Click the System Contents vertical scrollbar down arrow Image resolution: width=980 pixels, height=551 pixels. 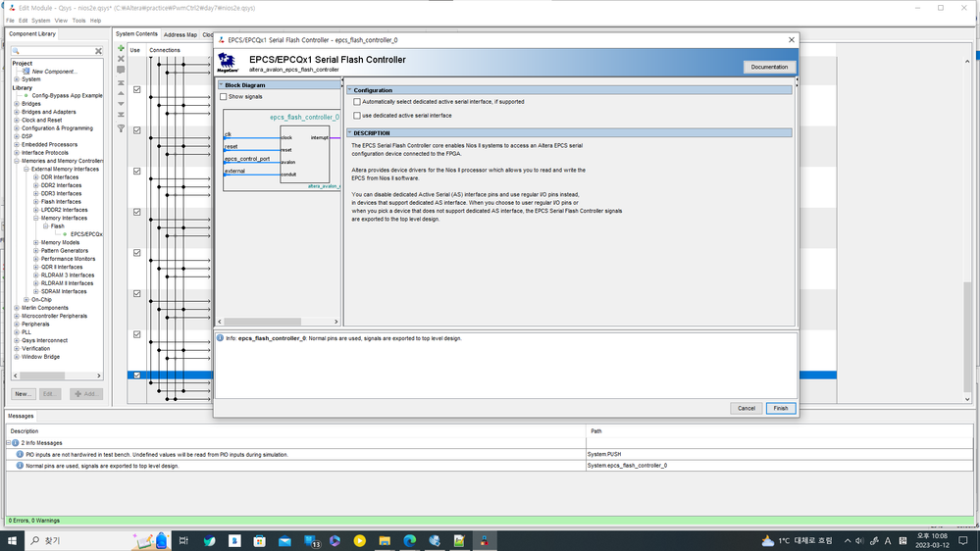(967, 399)
